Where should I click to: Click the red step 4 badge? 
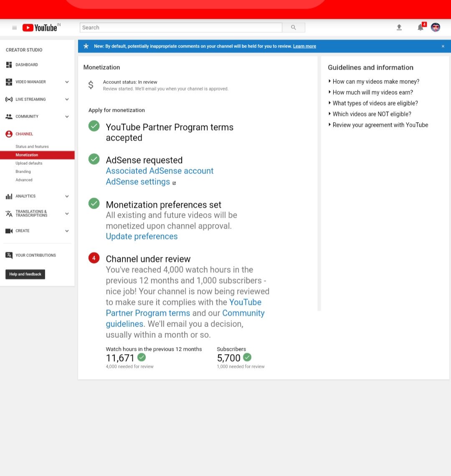tap(94, 258)
